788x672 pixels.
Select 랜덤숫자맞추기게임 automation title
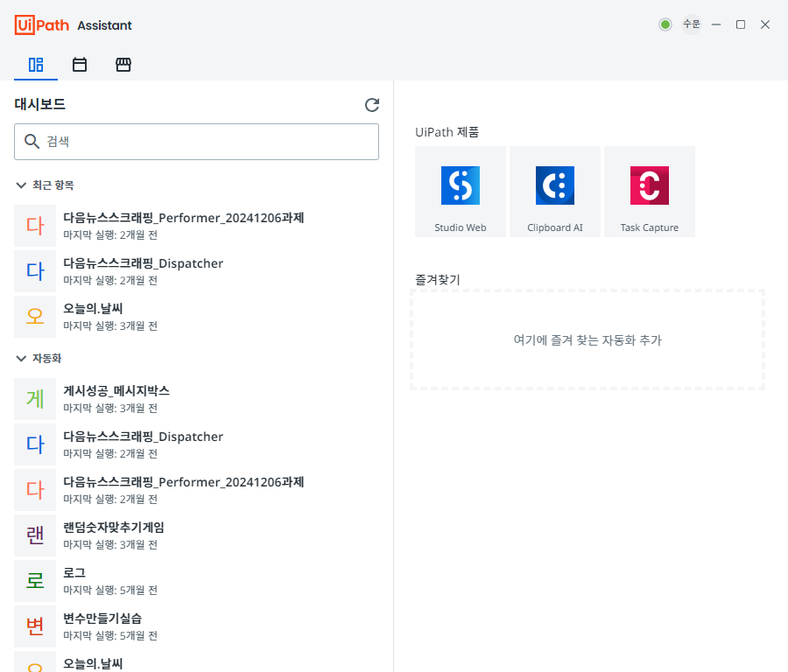114,528
